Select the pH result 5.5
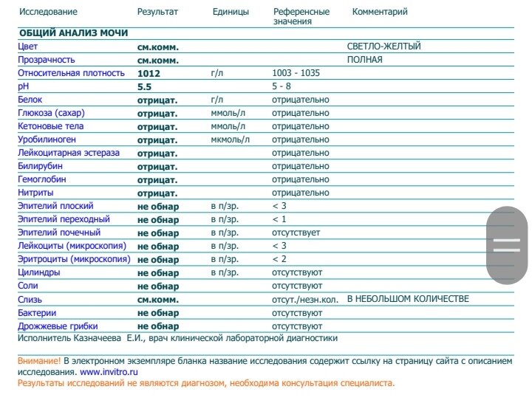532x409 pixels. (x=145, y=87)
